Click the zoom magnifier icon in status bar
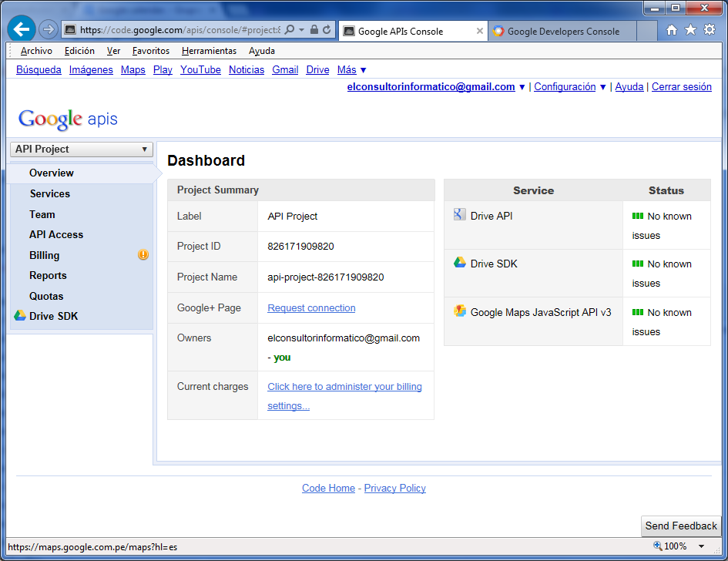This screenshot has height=561, width=728. 657,546
